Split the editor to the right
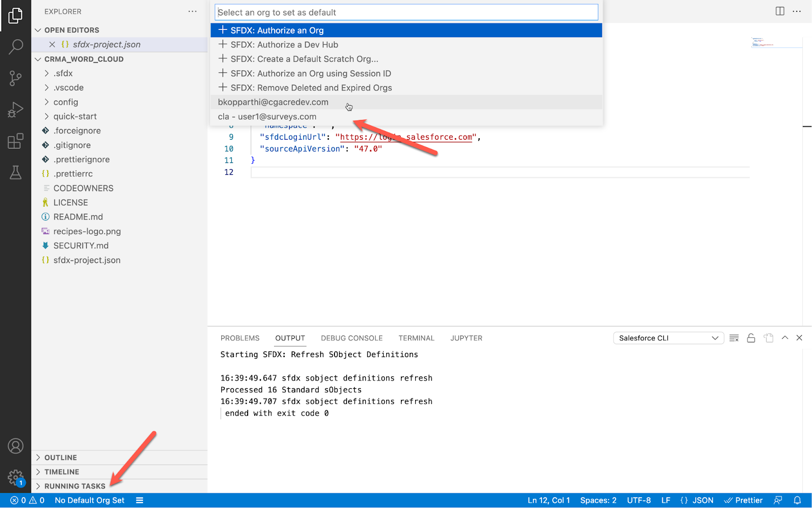 (x=780, y=11)
